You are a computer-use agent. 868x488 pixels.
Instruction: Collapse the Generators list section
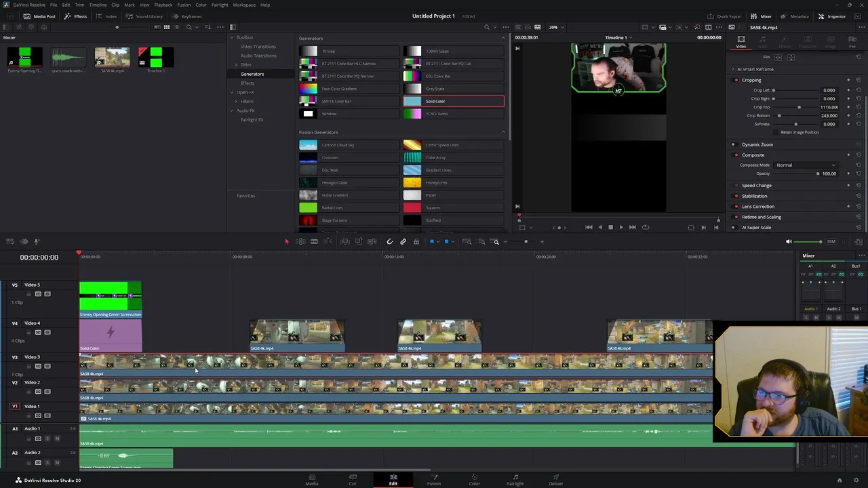point(502,38)
